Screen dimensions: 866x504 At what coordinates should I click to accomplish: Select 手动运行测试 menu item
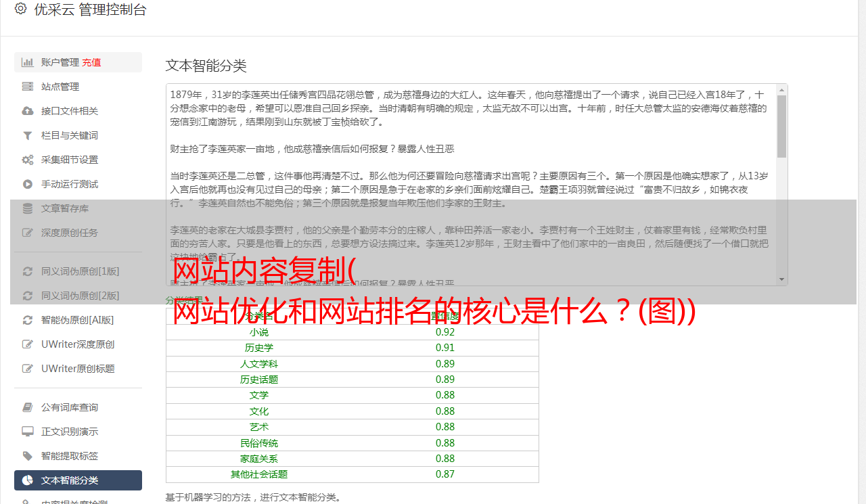tap(78, 184)
